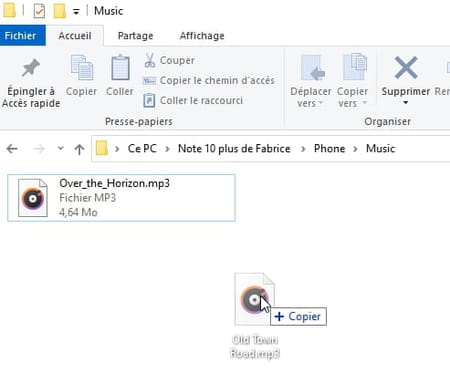
Task: Click the Épingler à Accès rapide pin icon
Action: [x=31, y=68]
